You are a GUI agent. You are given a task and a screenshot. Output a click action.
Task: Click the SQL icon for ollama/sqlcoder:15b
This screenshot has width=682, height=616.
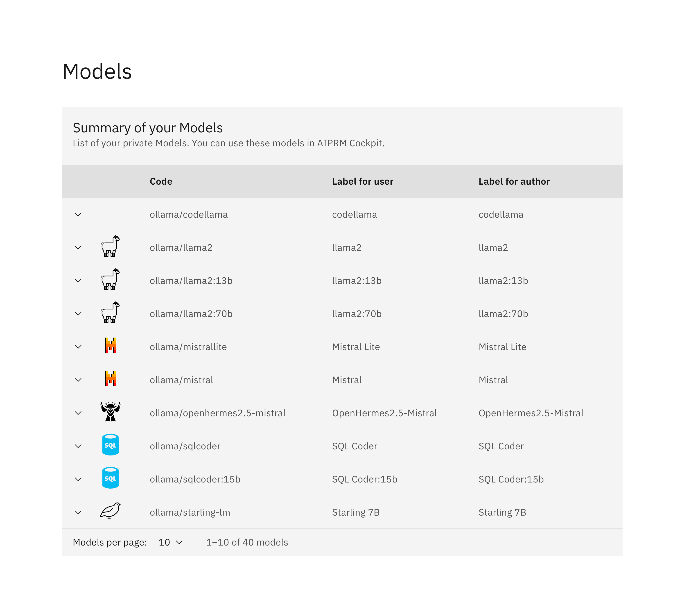click(x=110, y=478)
